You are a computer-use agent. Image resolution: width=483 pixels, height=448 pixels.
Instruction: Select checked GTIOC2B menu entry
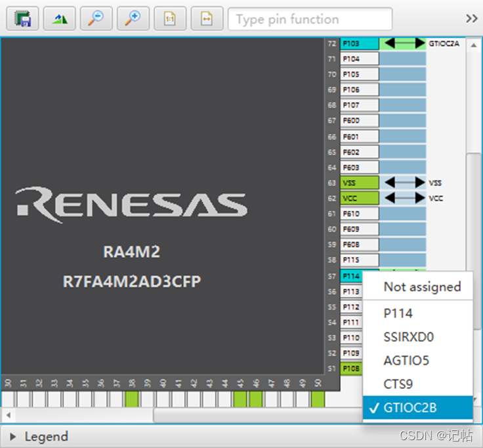click(x=417, y=408)
